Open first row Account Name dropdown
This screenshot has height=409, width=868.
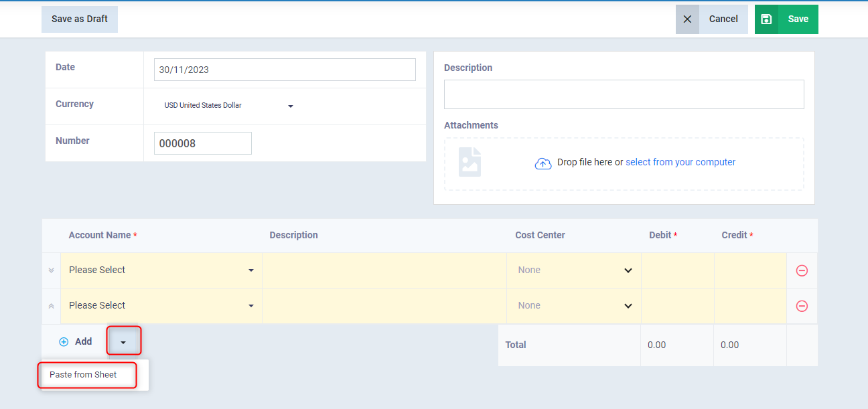pos(161,270)
